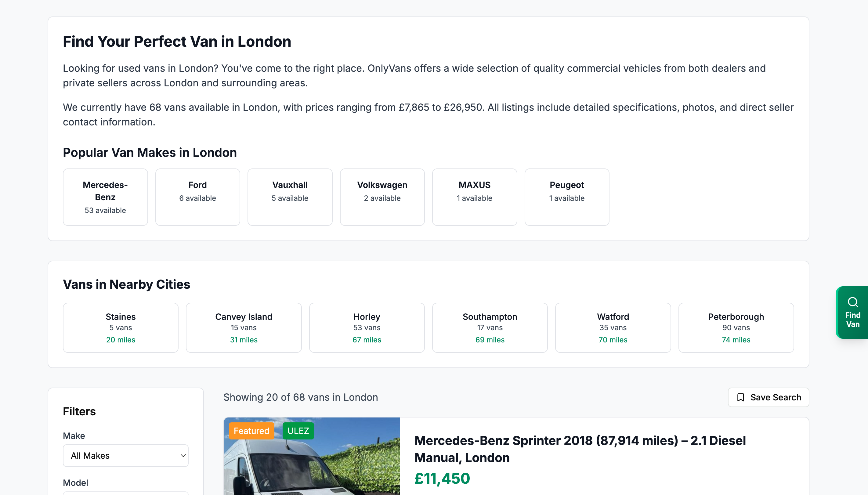Browse Ford vans with 6 available

click(197, 197)
